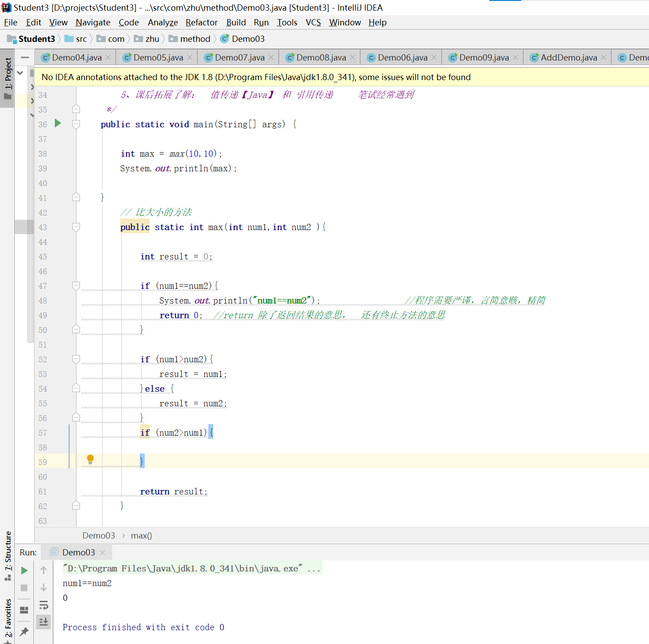Open the Tools menu

(287, 22)
